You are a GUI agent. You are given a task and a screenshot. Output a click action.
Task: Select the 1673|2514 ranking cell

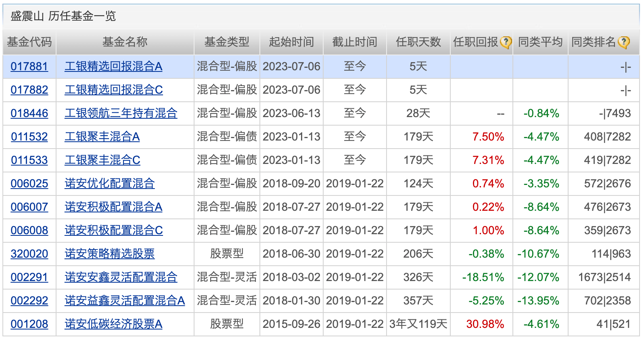(604, 277)
